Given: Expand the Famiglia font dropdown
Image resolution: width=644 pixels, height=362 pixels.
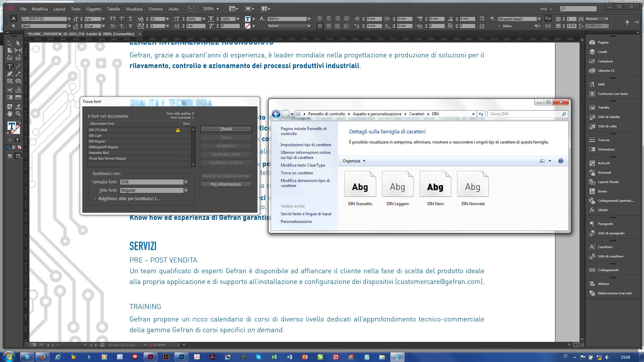Looking at the screenshot, I should pos(186,182).
